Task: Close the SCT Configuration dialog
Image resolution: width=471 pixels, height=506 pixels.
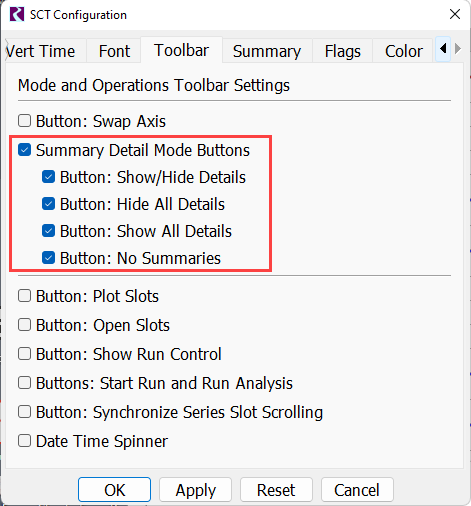Action: (455, 14)
